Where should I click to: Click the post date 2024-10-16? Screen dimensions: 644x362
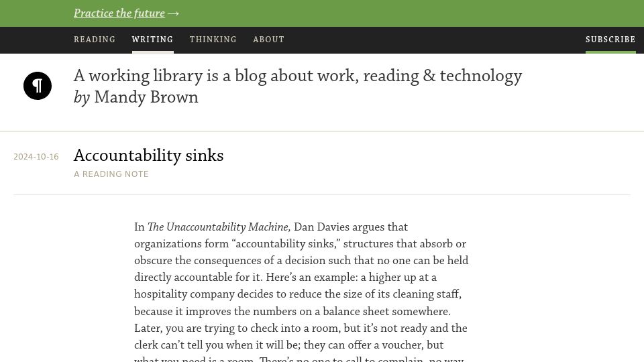[x=36, y=157]
